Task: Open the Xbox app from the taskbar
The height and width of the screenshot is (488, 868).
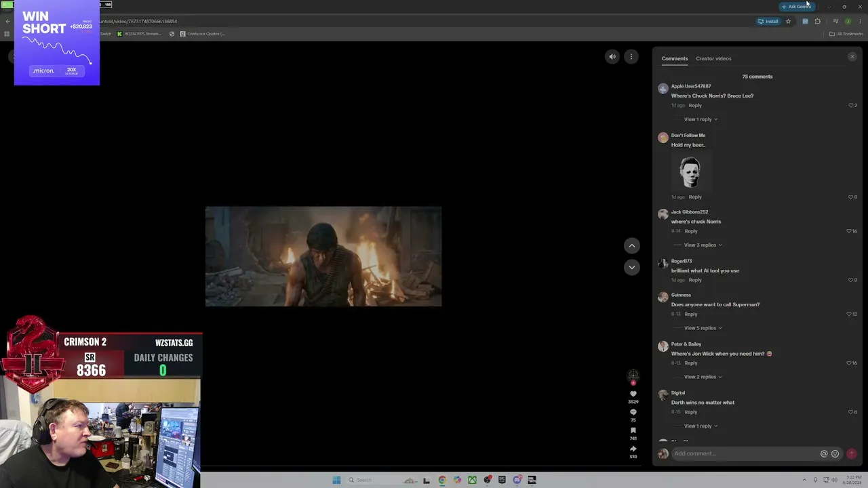Action: [472, 480]
